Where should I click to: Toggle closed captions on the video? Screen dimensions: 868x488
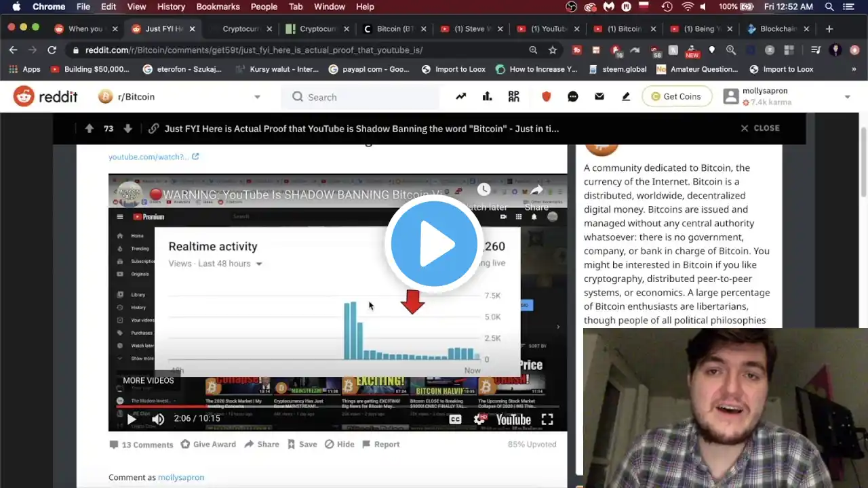click(456, 420)
